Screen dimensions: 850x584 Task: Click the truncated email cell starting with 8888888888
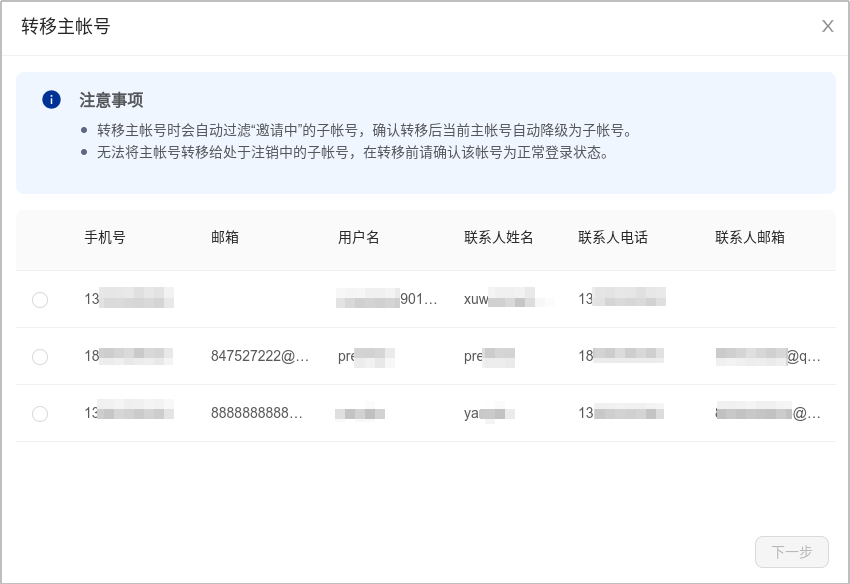(x=257, y=413)
